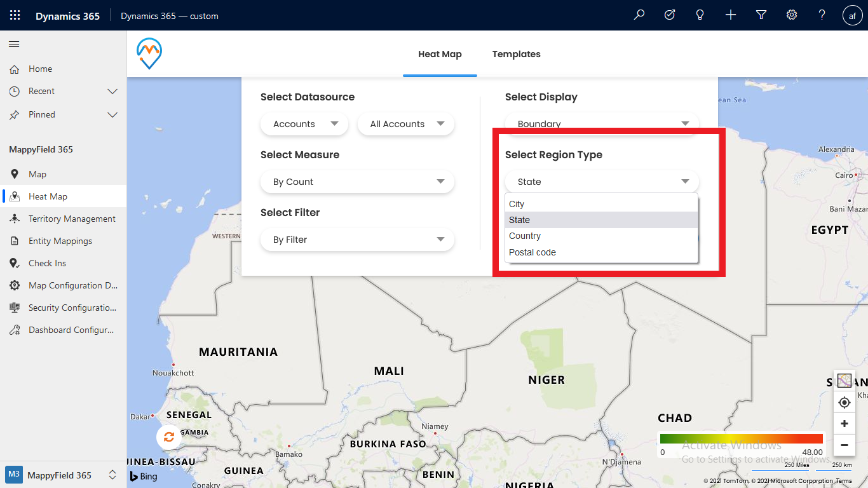
Task: Switch to the Templates tab
Action: click(x=516, y=54)
